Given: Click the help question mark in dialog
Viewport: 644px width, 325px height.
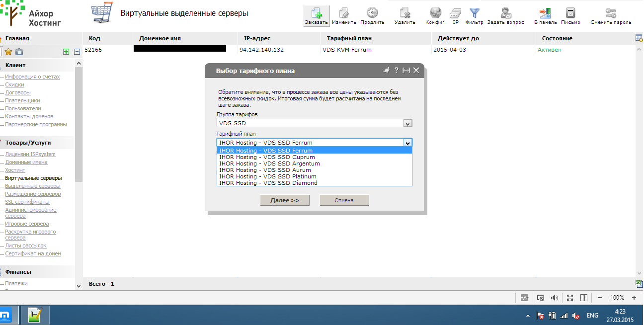Looking at the screenshot, I should 397,71.
